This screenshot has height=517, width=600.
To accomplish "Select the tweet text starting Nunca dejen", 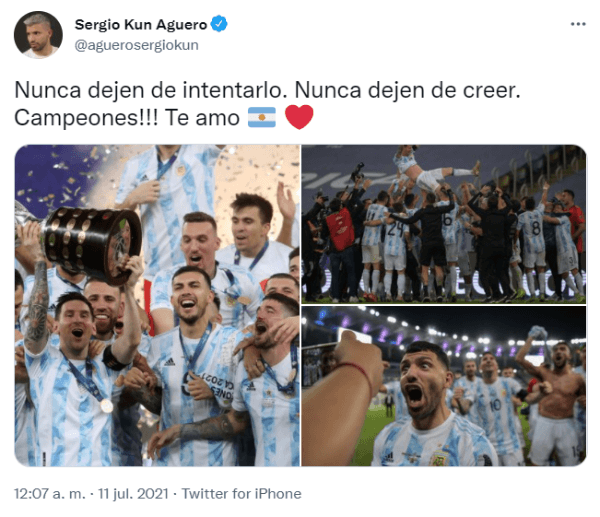I will point(267,103).
